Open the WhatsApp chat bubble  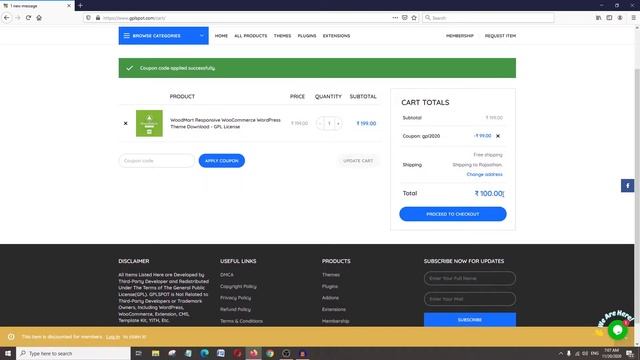click(618, 329)
